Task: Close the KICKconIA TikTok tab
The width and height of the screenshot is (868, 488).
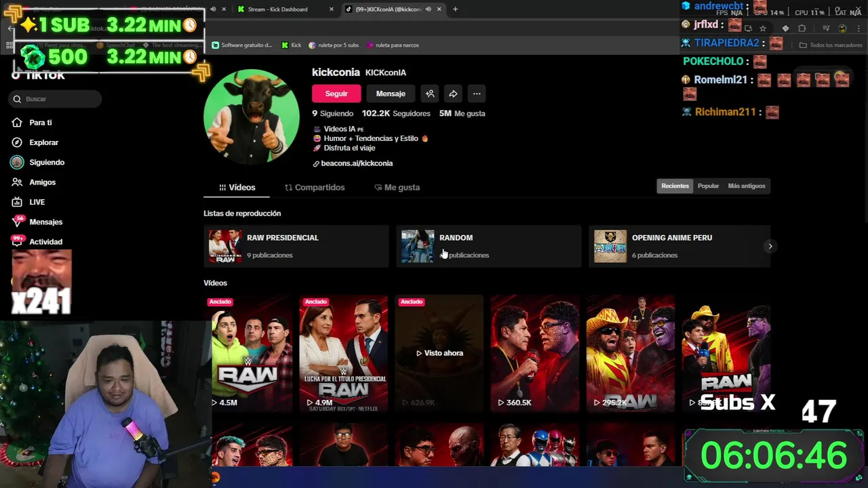Action: tap(438, 9)
